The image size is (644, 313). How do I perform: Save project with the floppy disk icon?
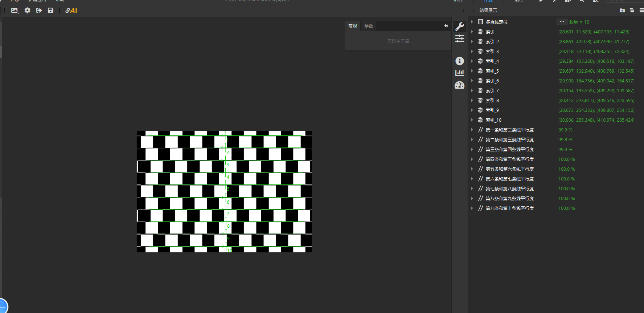(50, 11)
